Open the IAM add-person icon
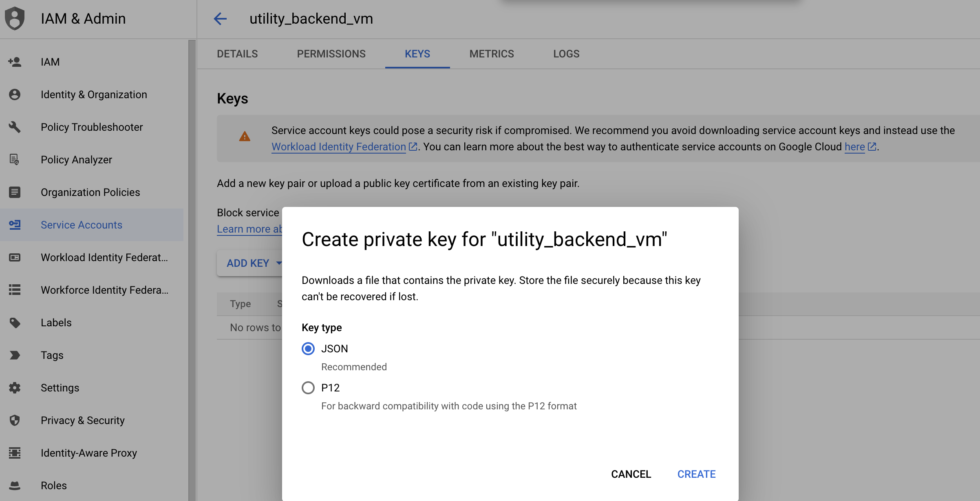980x501 pixels. point(15,62)
